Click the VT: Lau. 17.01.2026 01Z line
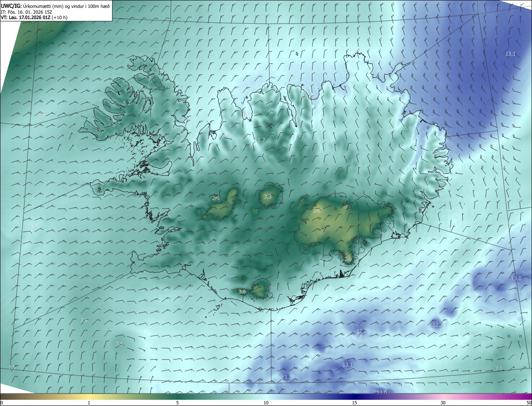Viewport: 532px width, 406px height. click(34, 17)
